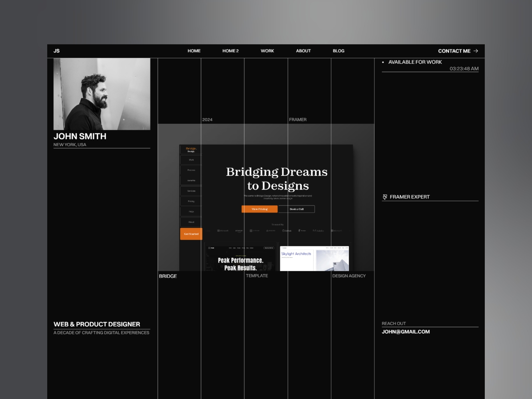Click the JS logo in the header
This screenshot has width=532, height=399.
click(x=57, y=51)
